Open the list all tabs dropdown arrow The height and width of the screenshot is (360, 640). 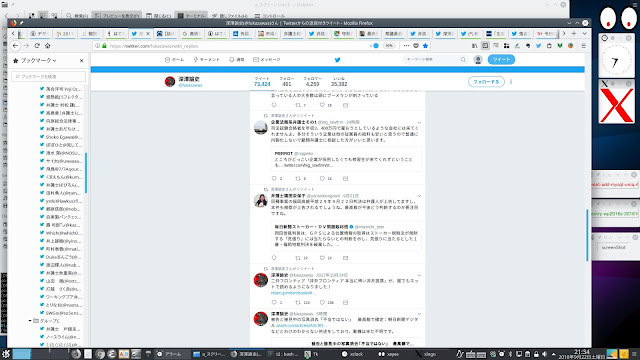click(x=584, y=33)
